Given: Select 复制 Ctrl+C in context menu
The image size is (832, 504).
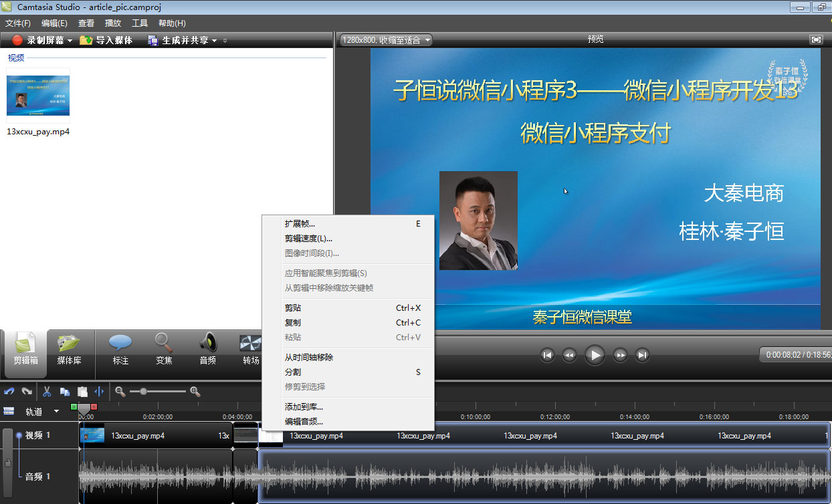Looking at the screenshot, I should click(348, 323).
